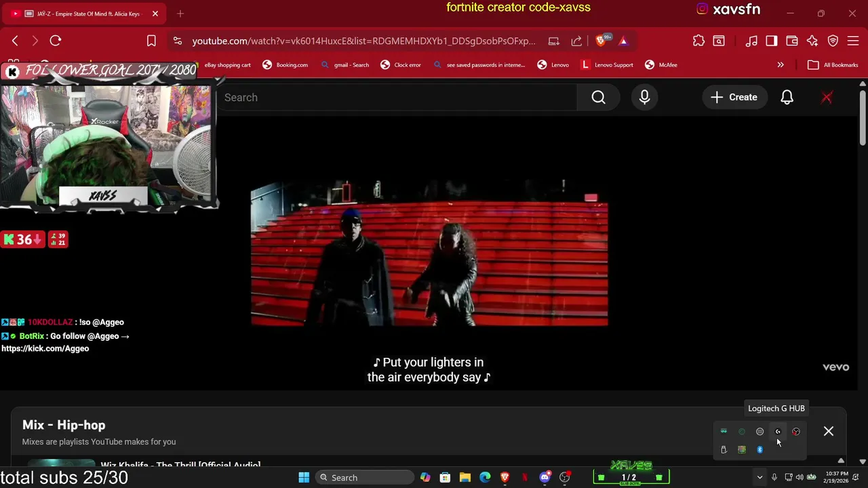Open the Brave hamburger main menu
Screen dimensions: 868x488
pyautogui.click(x=853, y=41)
